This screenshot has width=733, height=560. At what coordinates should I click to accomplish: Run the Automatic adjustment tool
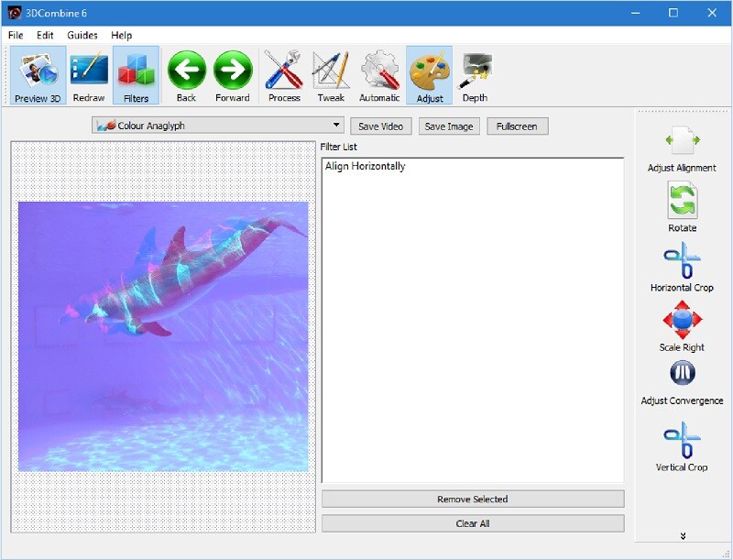tap(378, 73)
